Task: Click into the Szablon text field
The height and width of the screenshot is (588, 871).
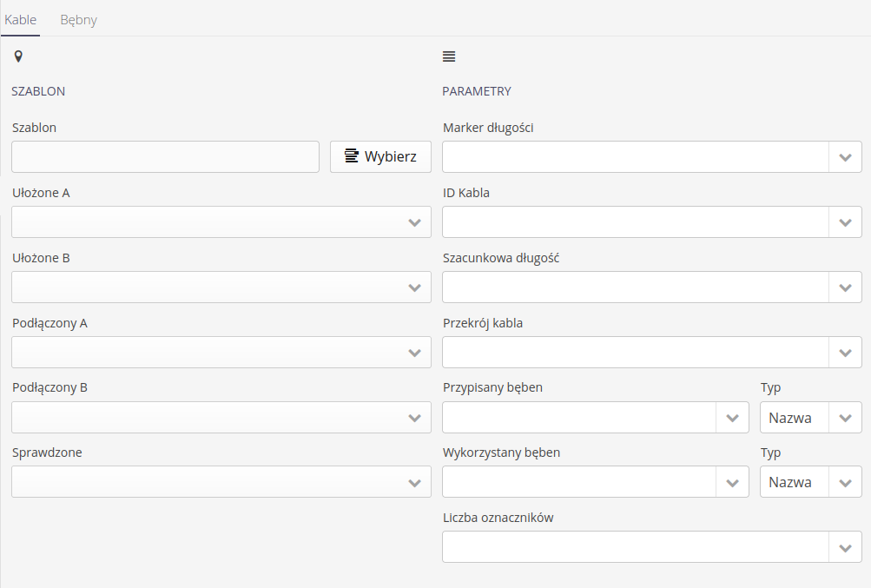Action: [165, 157]
